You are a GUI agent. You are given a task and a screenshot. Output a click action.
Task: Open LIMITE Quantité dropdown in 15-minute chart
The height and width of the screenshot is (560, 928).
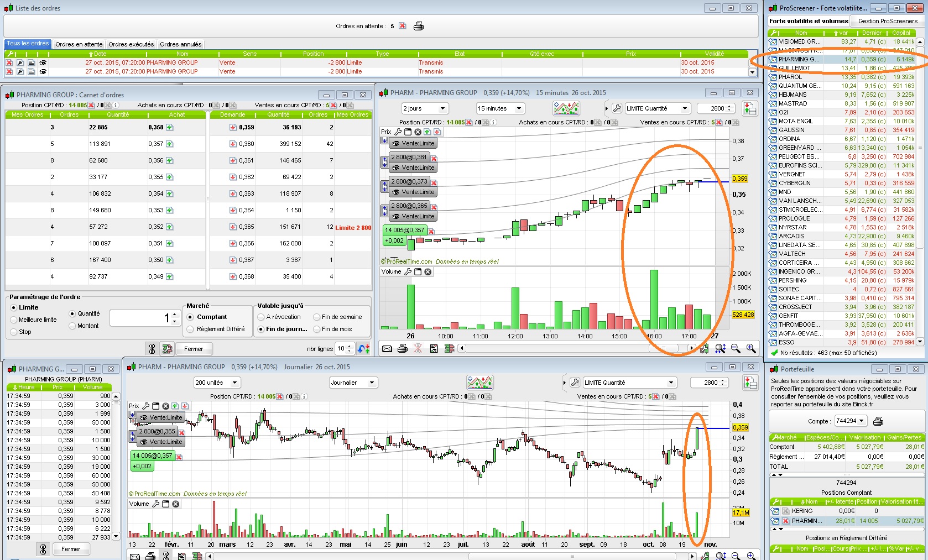[x=658, y=108]
